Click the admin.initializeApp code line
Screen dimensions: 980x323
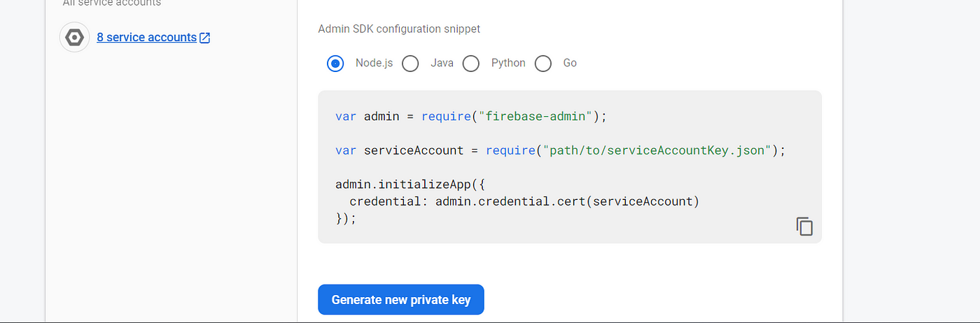(x=409, y=185)
